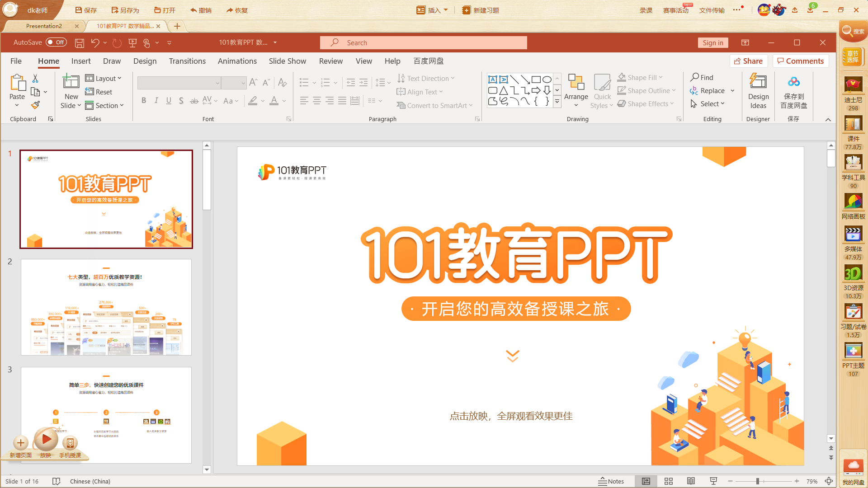Click in the Search box
Viewport: 868px width, 488px height.
click(x=424, y=42)
